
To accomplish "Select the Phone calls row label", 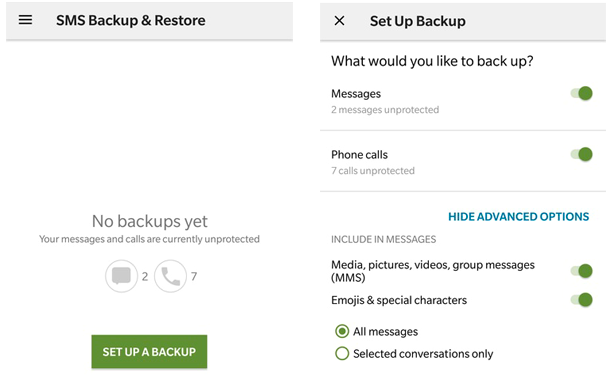I will pos(359,155).
